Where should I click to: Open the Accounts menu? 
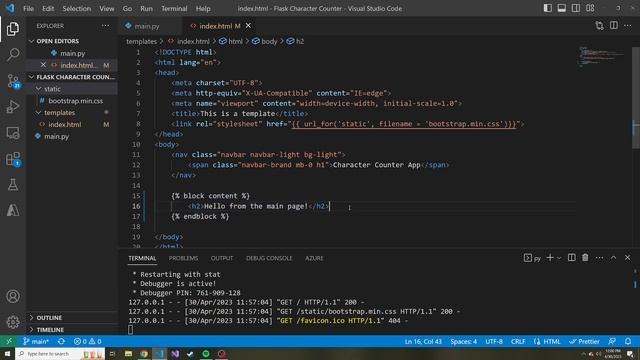(13, 296)
